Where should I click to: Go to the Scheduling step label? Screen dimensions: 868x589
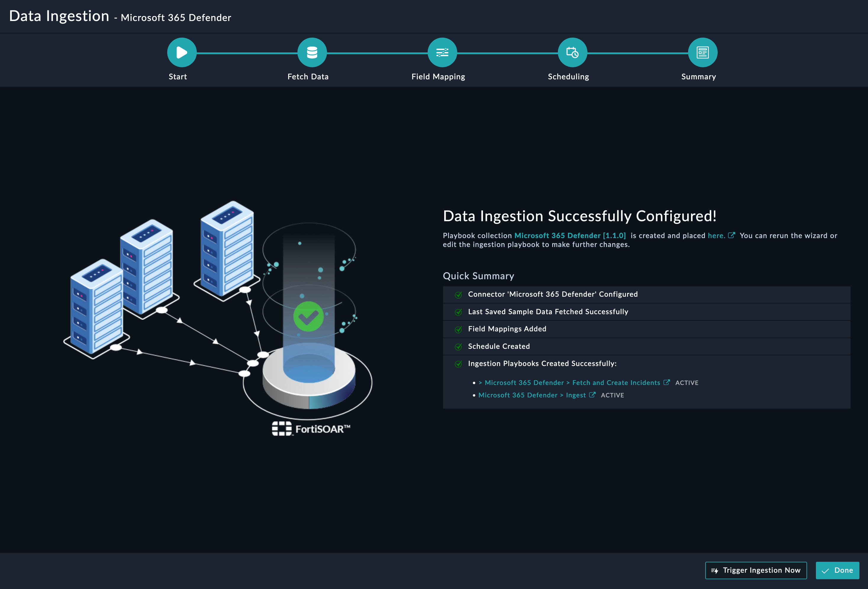tap(568, 77)
